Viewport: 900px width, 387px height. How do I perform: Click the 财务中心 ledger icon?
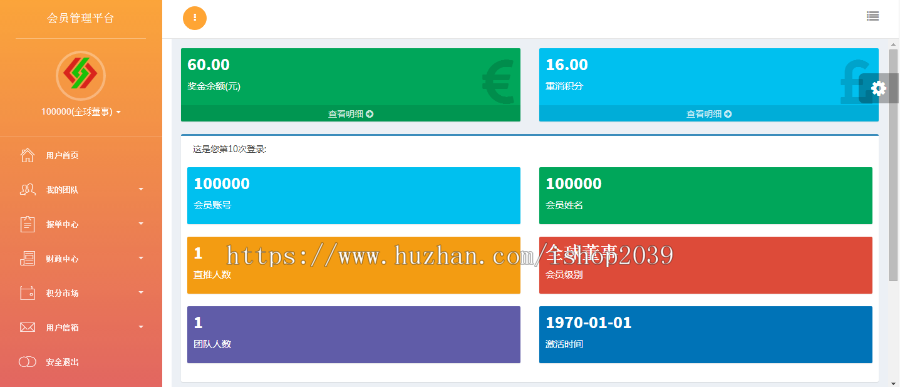pos(27,258)
